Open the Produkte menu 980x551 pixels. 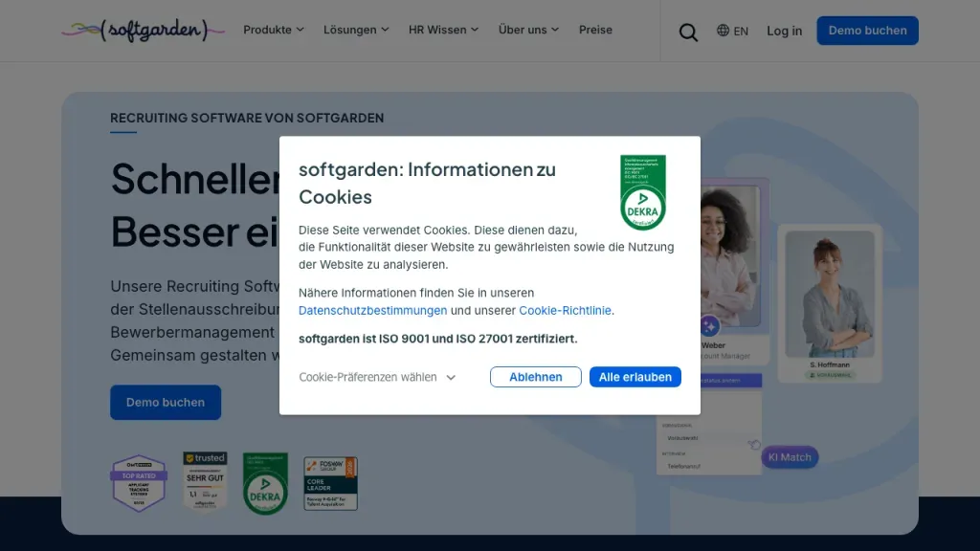274,30
